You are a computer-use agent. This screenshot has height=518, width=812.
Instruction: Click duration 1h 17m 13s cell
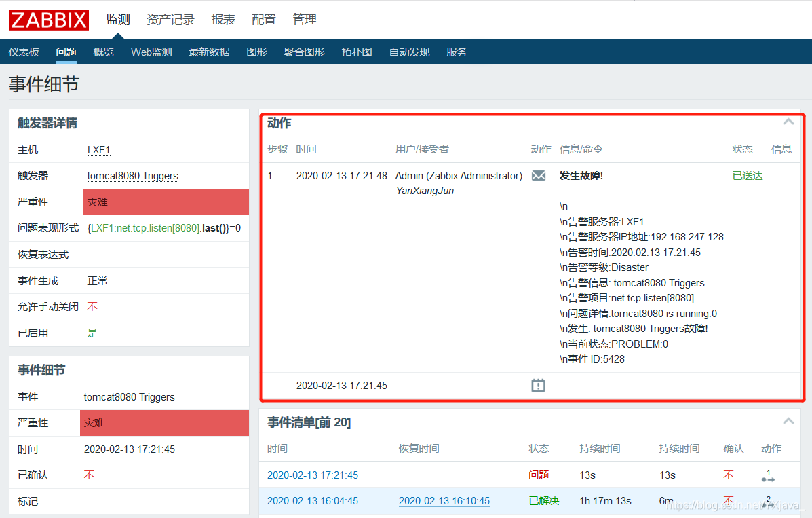605,501
